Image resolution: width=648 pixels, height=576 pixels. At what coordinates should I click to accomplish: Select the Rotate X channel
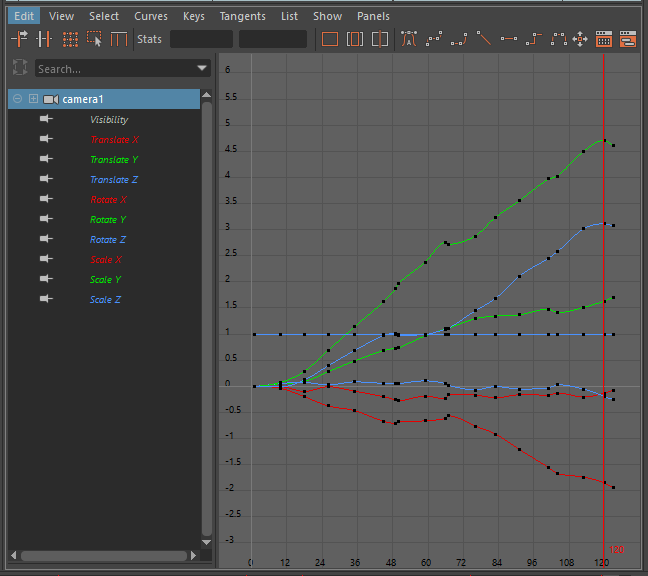pyautogui.click(x=108, y=200)
